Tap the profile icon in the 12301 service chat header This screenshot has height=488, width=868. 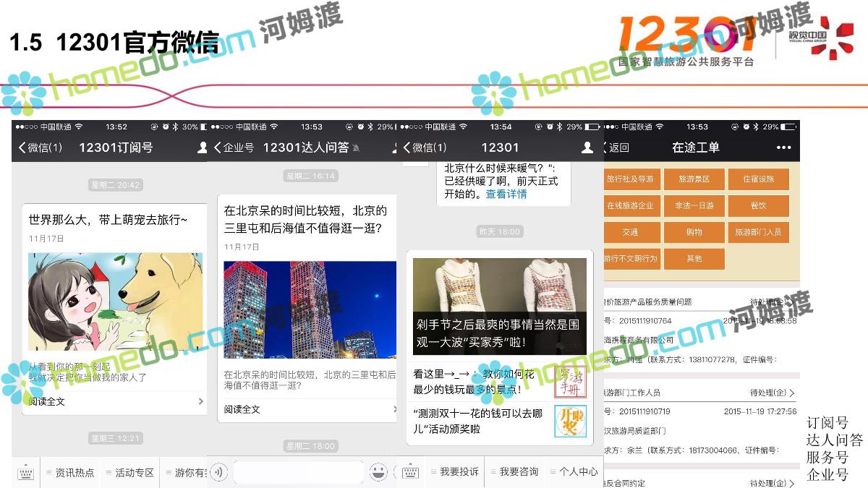[588, 147]
